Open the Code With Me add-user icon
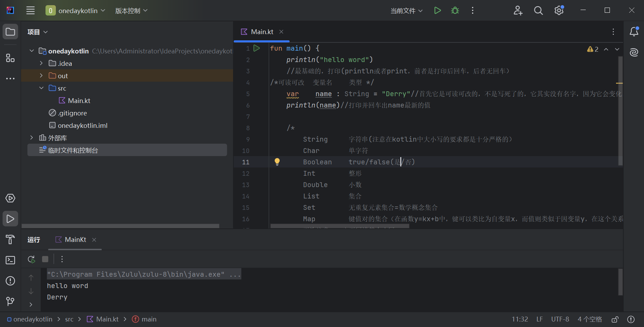644x327 pixels. click(518, 10)
